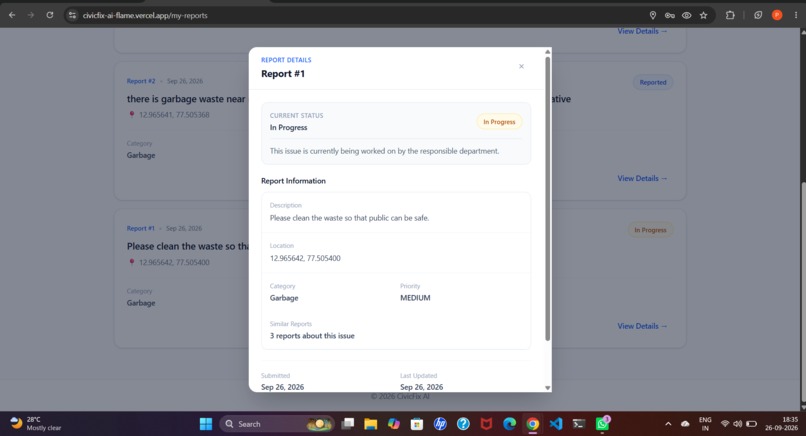This screenshot has height=436, width=806.
Task: Open clock and date 18:35 panel
Action: [x=781, y=424]
